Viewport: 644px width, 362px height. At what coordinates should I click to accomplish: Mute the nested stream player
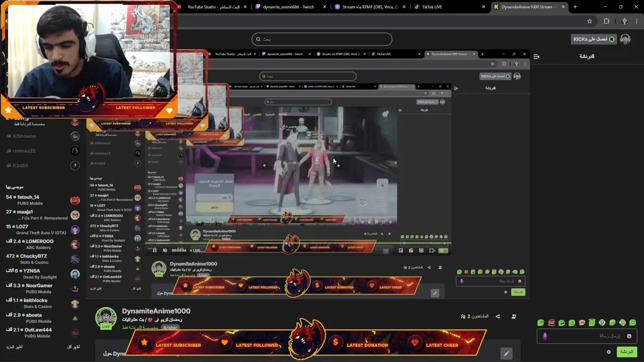(165, 250)
